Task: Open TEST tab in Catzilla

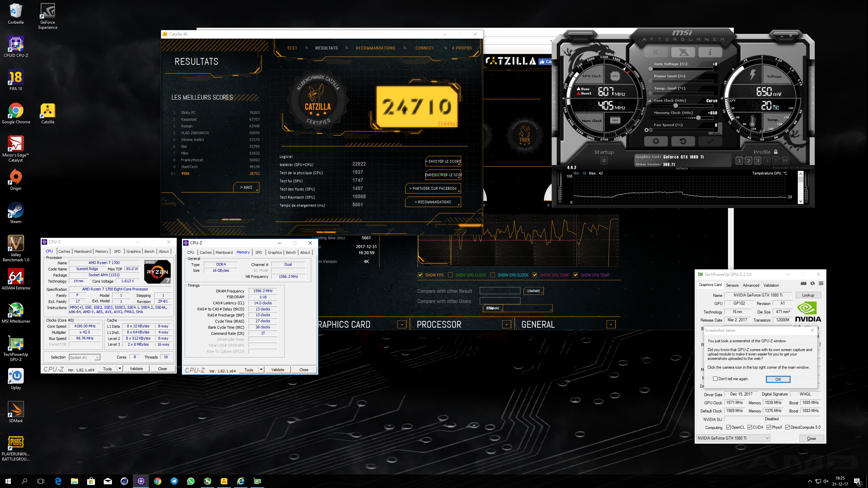Action: tap(292, 48)
